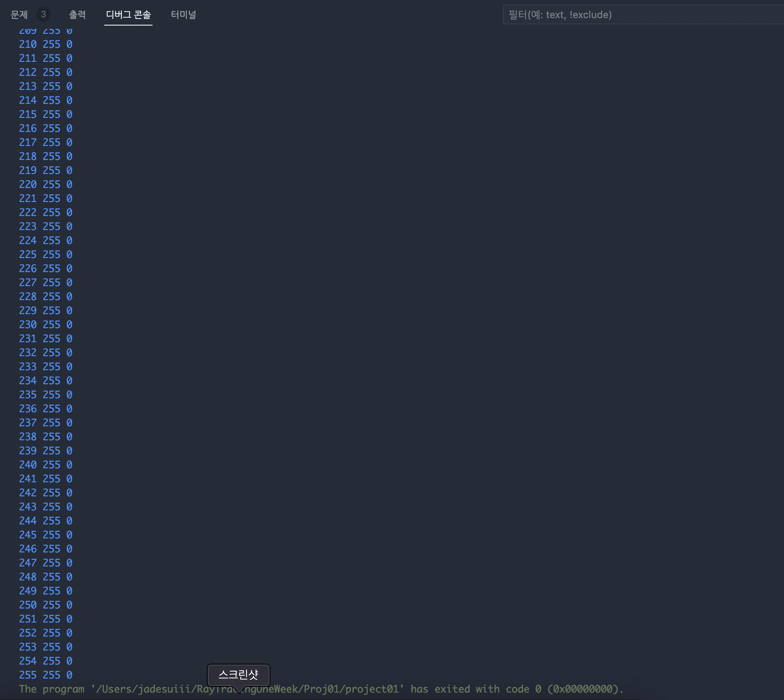The height and width of the screenshot is (700, 784).
Task: Show the 터미널 tab
Action: tap(183, 15)
